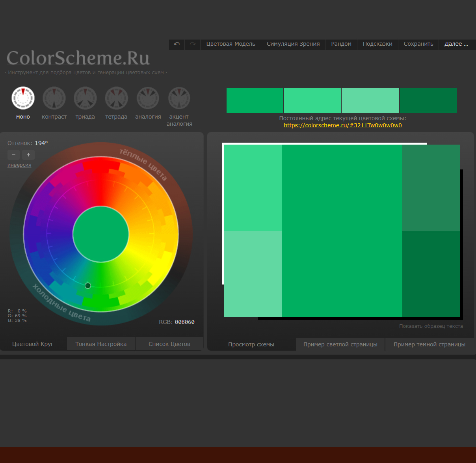Switch to the Цветовой Круг tab
The height and width of the screenshot is (463, 476).
click(x=33, y=344)
